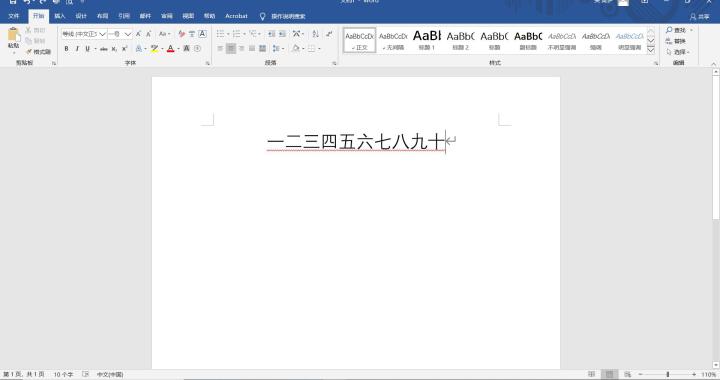Toggle distributed paragraph alignment
The height and width of the screenshot is (380, 720).
(x=262, y=48)
